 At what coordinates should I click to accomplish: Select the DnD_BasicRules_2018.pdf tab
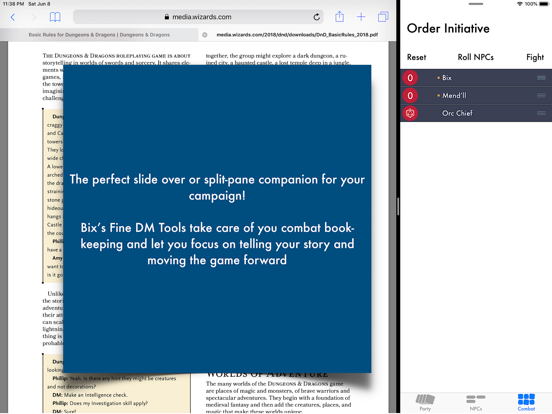297,35
